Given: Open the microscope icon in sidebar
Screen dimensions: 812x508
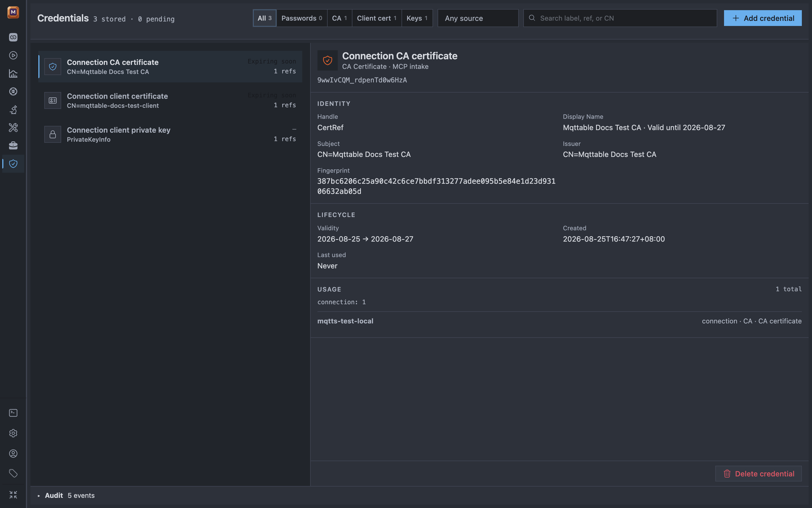Looking at the screenshot, I should 13,110.
